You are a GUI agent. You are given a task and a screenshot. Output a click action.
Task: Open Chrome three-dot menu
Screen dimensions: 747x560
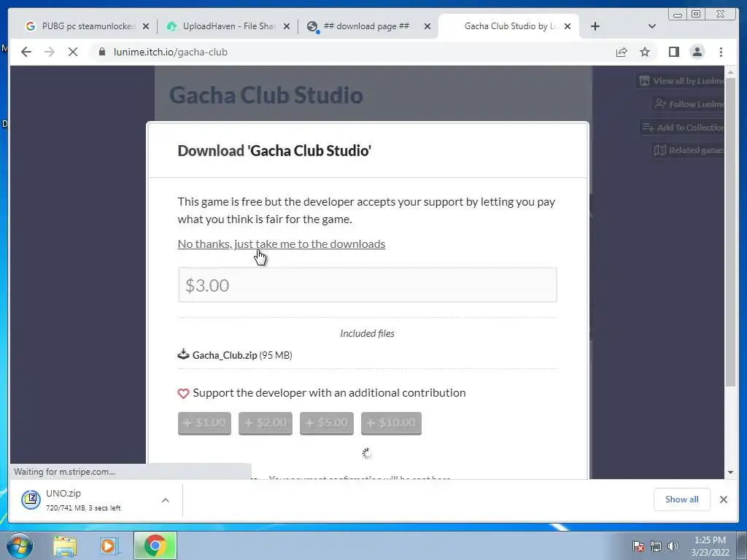tap(721, 52)
